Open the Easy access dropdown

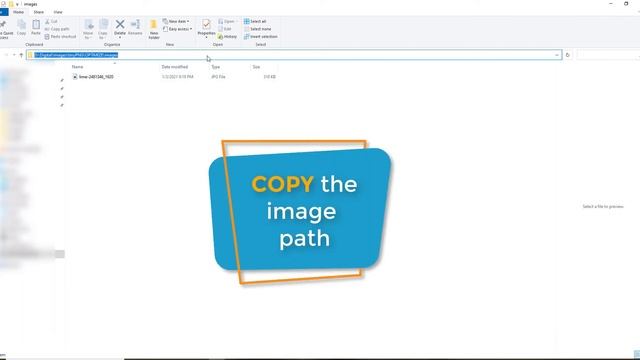click(178, 29)
